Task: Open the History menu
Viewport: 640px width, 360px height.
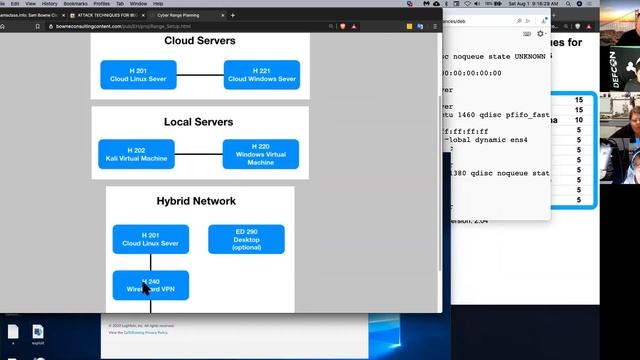Action: pyautogui.click(x=49, y=3)
